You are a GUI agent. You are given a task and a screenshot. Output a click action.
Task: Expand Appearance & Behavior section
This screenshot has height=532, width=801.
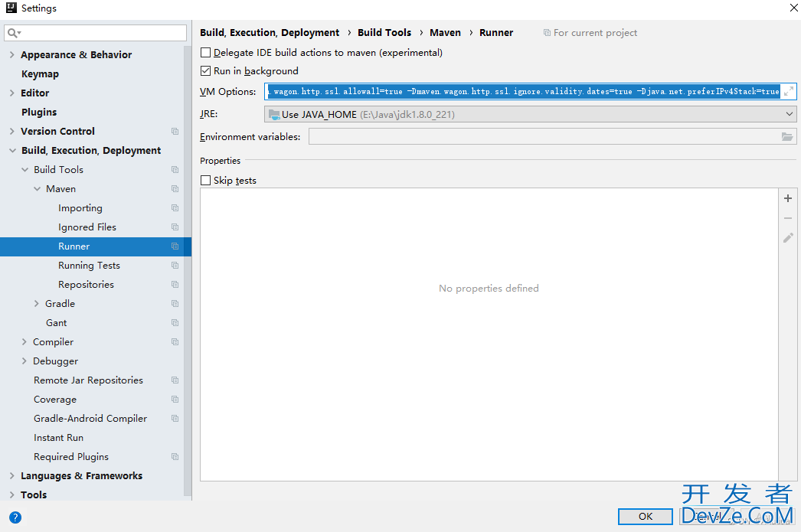(12, 54)
